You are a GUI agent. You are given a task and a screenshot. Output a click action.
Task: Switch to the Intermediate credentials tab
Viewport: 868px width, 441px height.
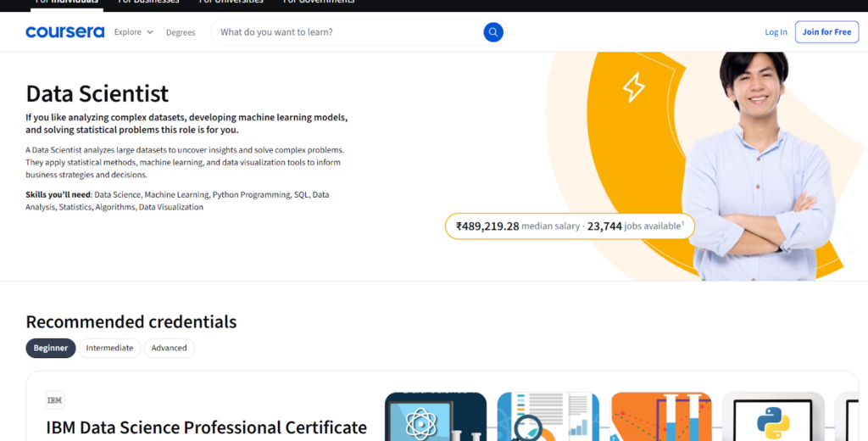(x=109, y=348)
